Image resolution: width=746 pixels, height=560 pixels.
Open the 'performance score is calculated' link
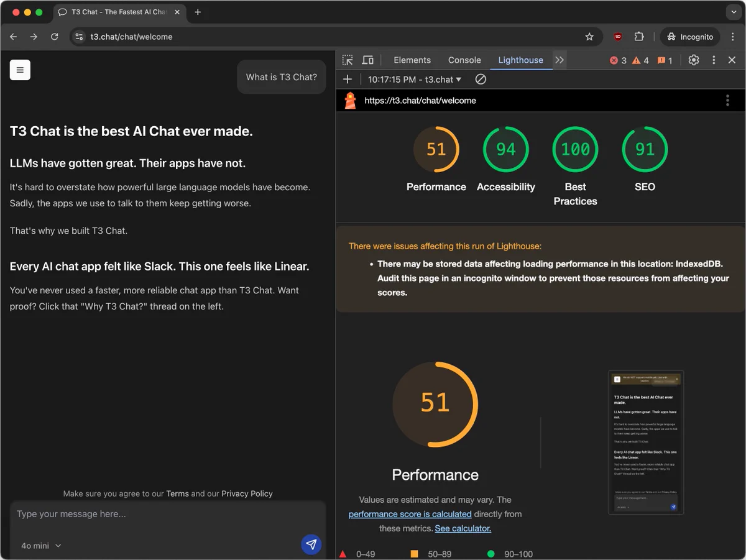(410, 514)
